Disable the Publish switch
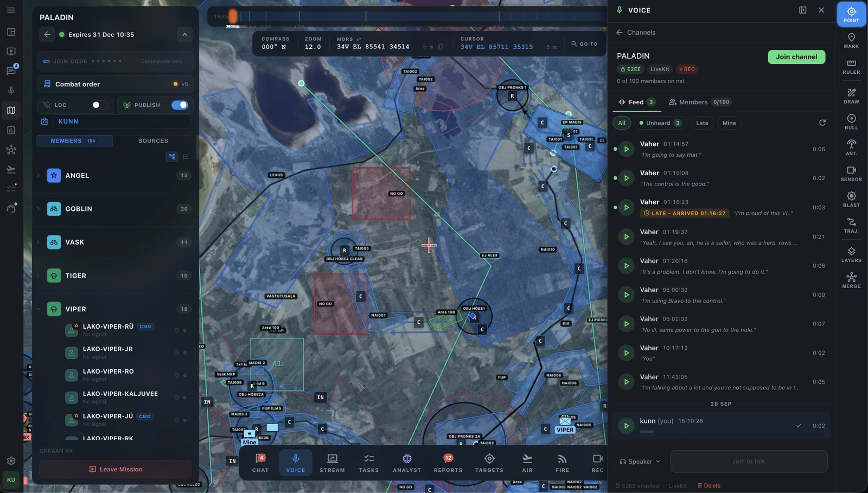Viewport: 868px width, 493px height. click(x=180, y=105)
